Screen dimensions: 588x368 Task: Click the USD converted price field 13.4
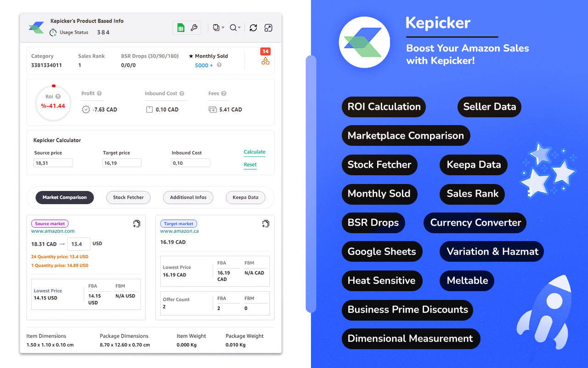pos(79,244)
